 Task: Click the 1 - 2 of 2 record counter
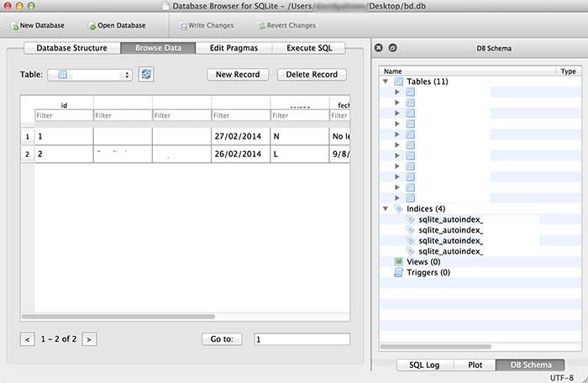click(x=59, y=339)
